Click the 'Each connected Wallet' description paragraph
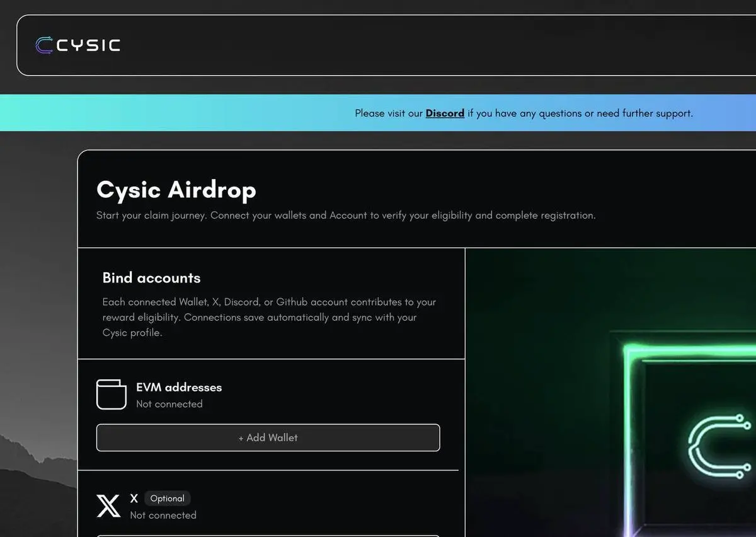 pos(269,317)
